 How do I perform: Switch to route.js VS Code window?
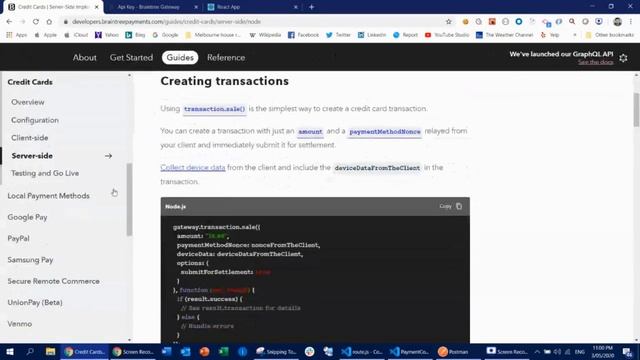(362, 351)
